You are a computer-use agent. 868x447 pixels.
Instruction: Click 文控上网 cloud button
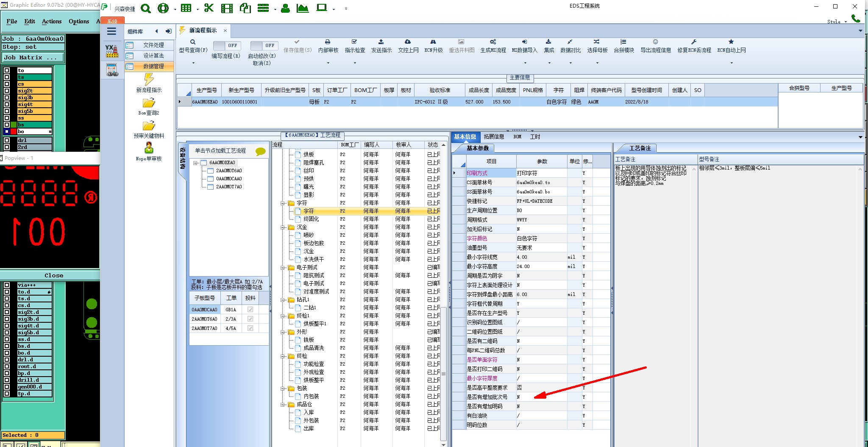pos(408,46)
